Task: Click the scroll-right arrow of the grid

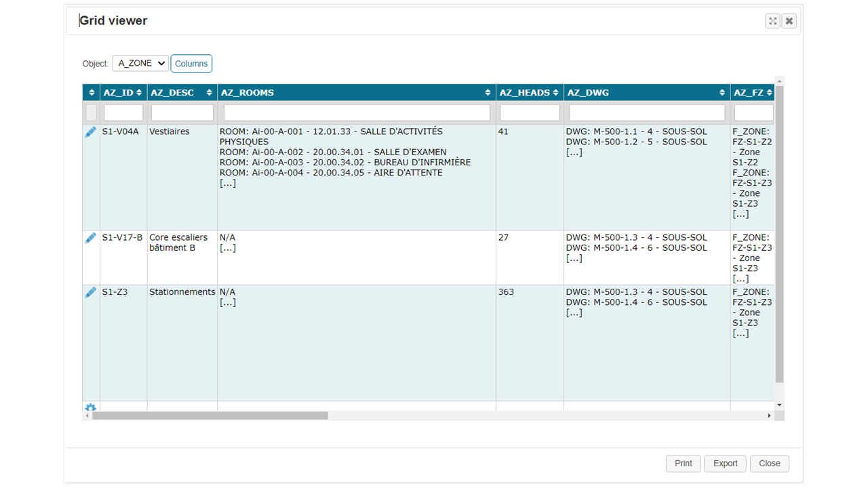Action: point(769,415)
